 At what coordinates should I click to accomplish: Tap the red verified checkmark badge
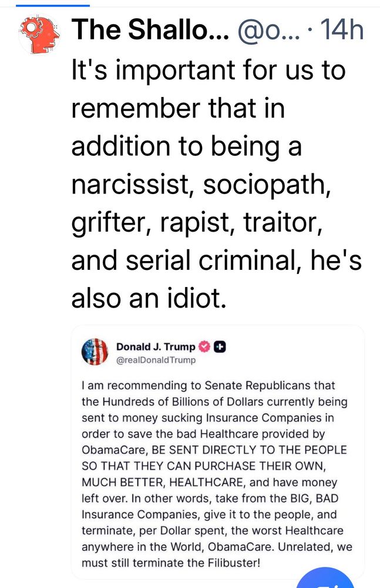tap(205, 346)
